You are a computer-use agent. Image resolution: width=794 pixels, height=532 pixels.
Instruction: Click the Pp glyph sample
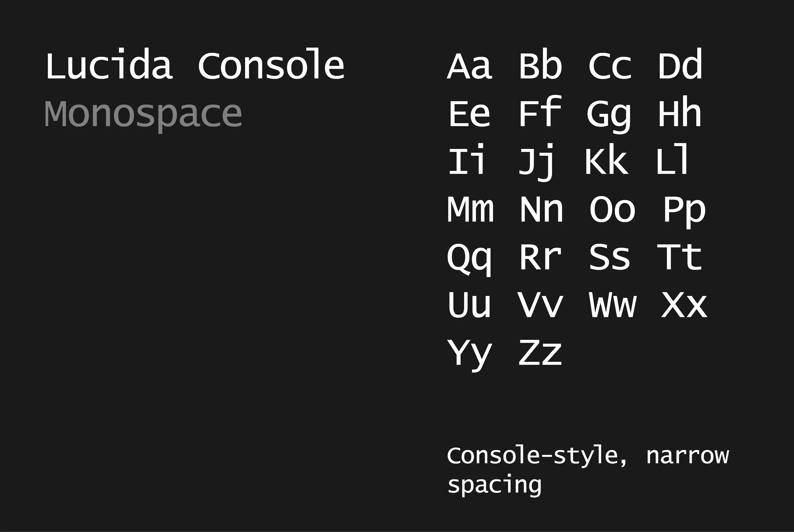coord(684,212)
